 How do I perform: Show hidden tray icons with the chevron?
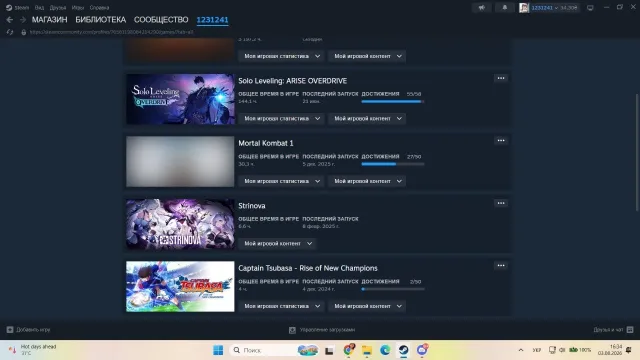[x=521, y=350]
